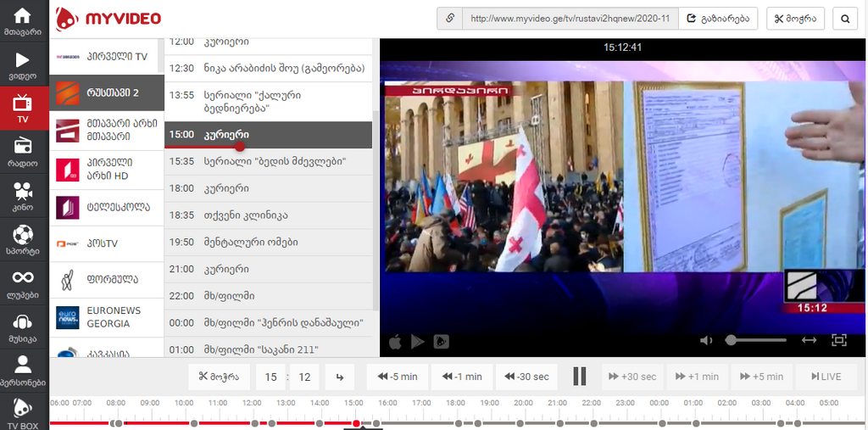The image size is (868, 430).
Task: Click the Google Play icon in the player
Action: pyautogui.click(x=417, y=342)
